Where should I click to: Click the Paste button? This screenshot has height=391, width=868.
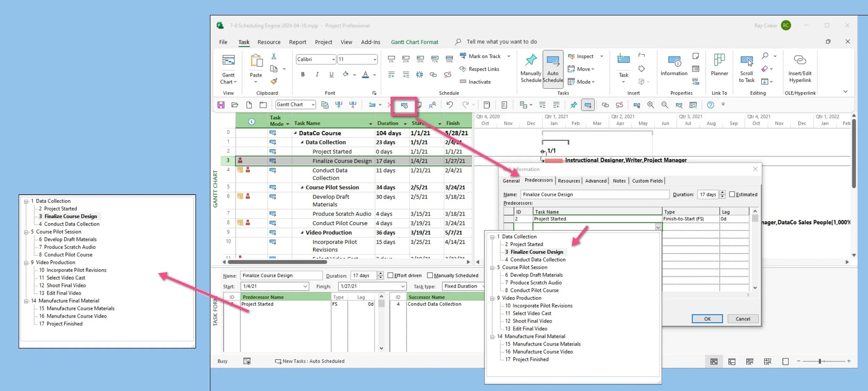point(256,68)
